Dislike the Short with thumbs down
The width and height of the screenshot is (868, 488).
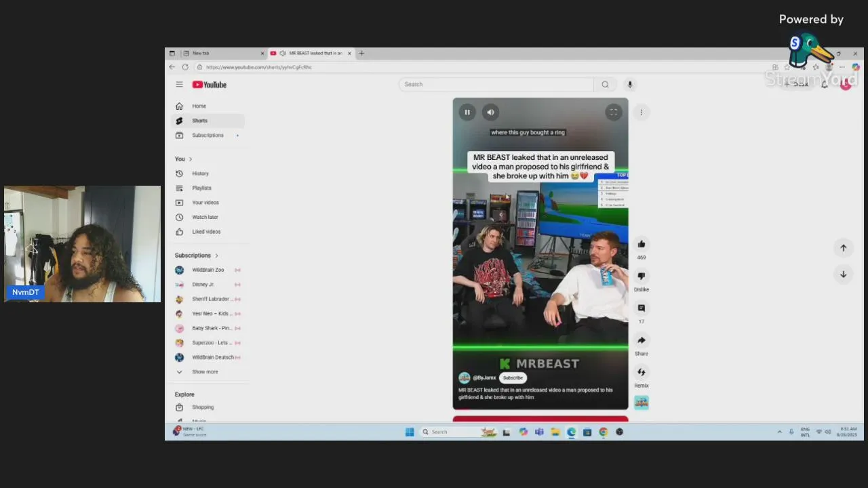point(642,276)
